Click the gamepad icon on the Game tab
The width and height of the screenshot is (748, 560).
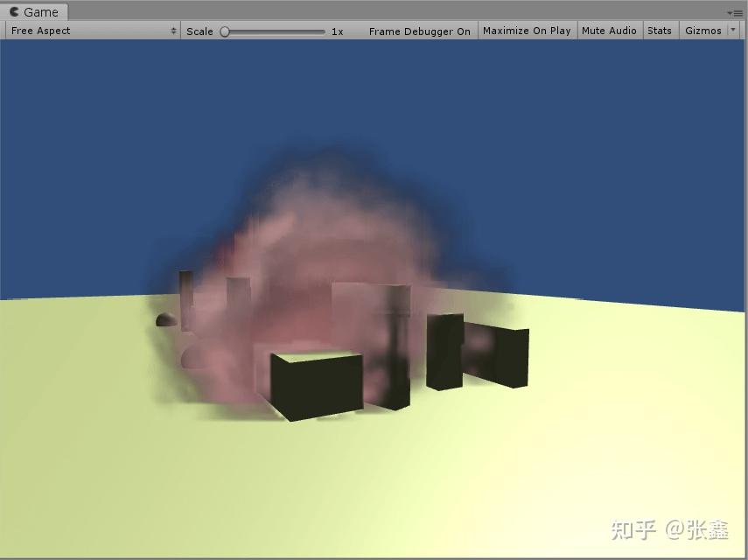[x=13, y=11]
